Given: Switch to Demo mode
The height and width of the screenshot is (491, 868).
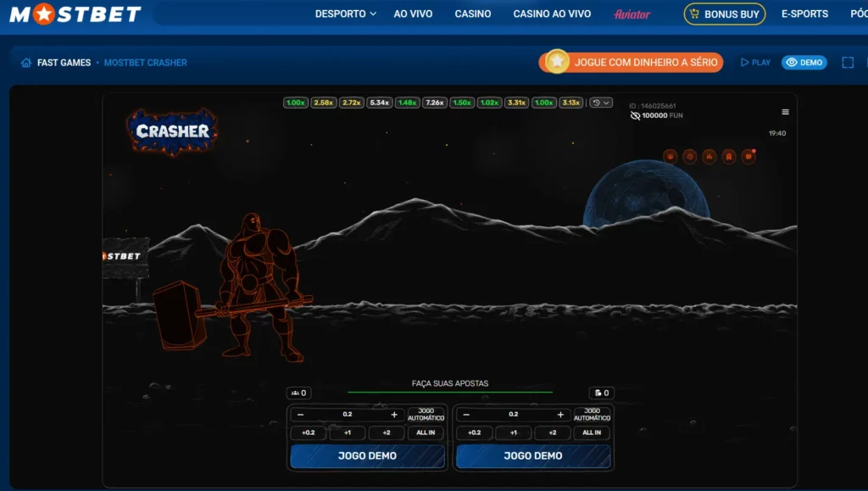Looking at the screenshot, I should point(804,63).
